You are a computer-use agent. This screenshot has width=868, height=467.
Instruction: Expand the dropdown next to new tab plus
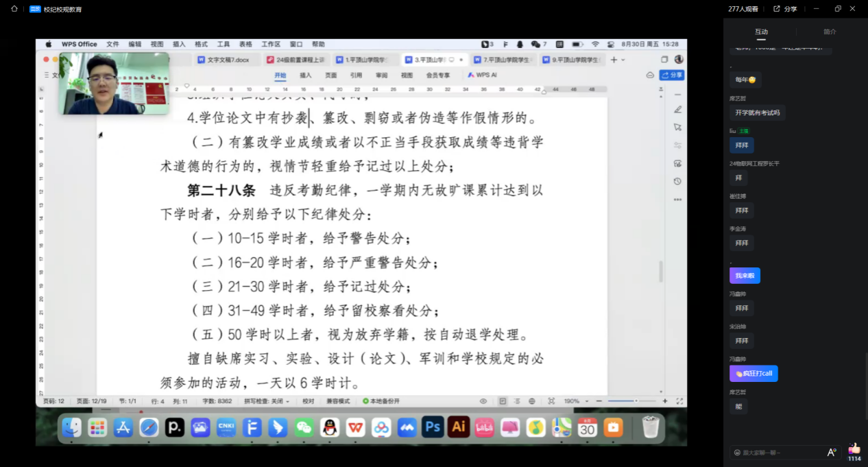(x=623, y=60)
